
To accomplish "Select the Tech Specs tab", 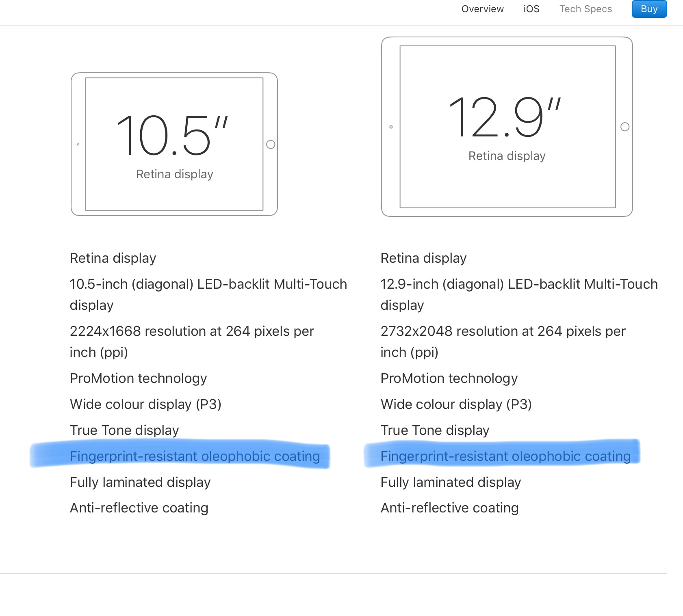I will coord(585,9).
